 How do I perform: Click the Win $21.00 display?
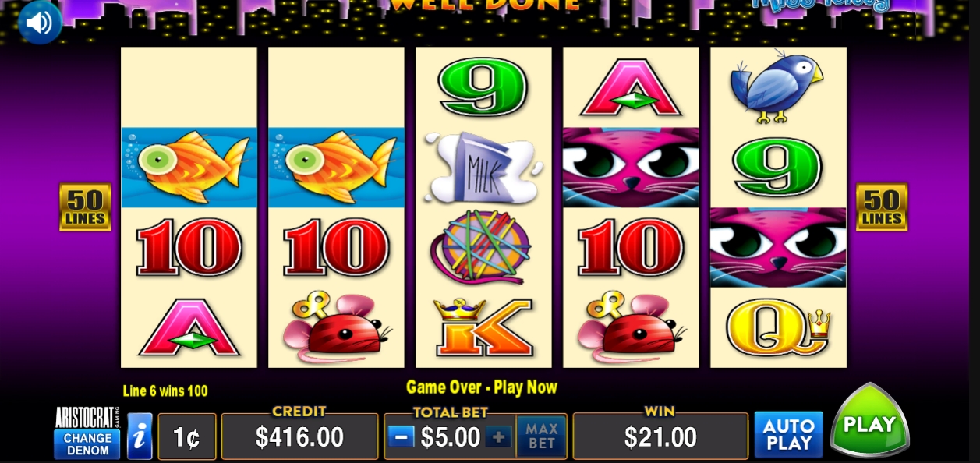coord(660,436)
